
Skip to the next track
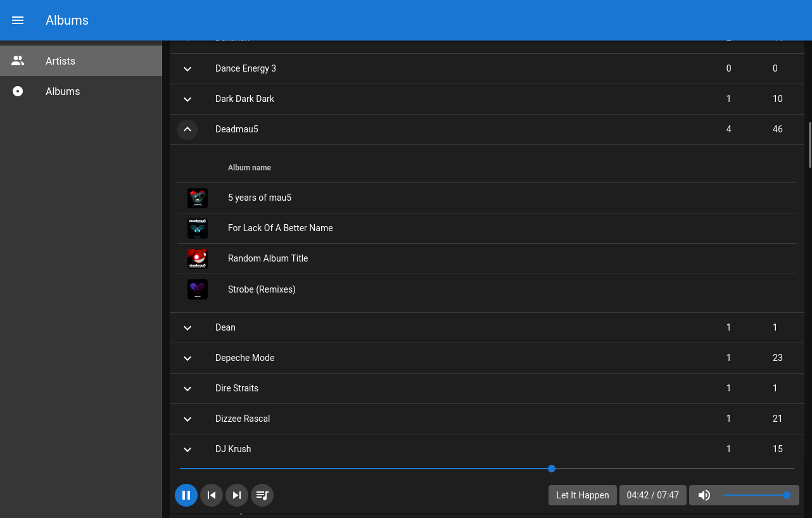click(x=237, y=495)
